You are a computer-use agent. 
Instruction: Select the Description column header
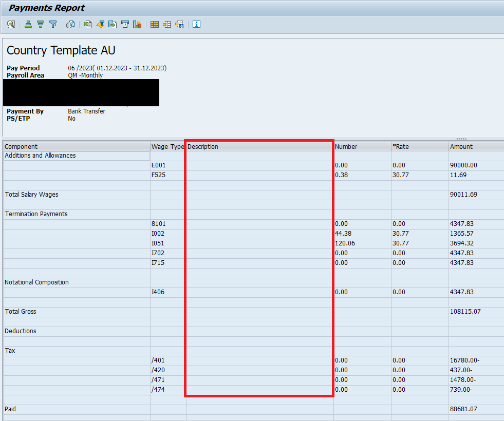click(x=260, y=147)
